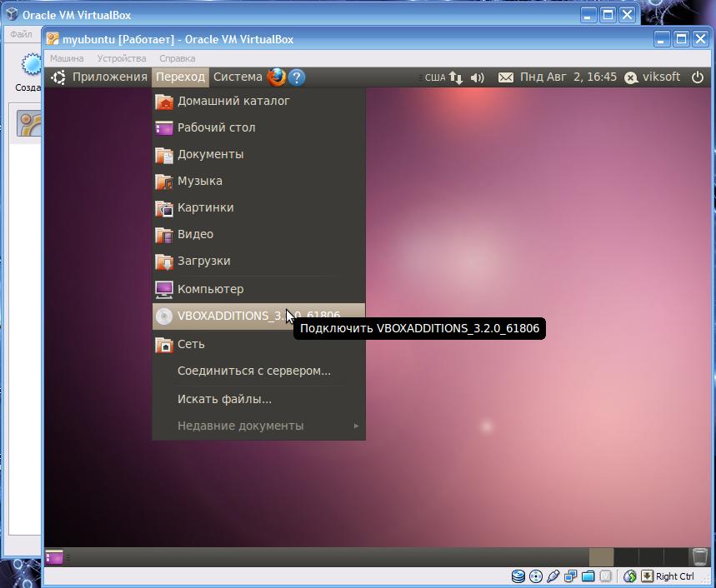Open Сеть from the menu
This screenshot has height=588, width=716.
point(258,345)
